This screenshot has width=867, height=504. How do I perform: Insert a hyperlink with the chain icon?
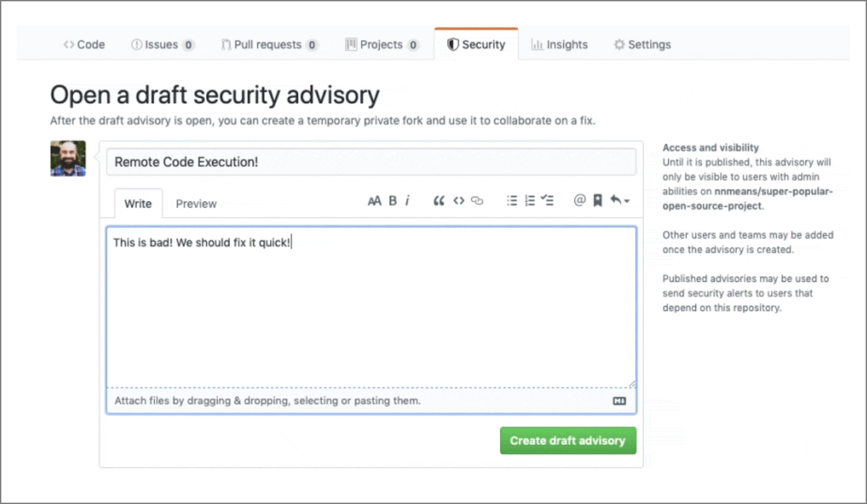click(x=477, y=200)
